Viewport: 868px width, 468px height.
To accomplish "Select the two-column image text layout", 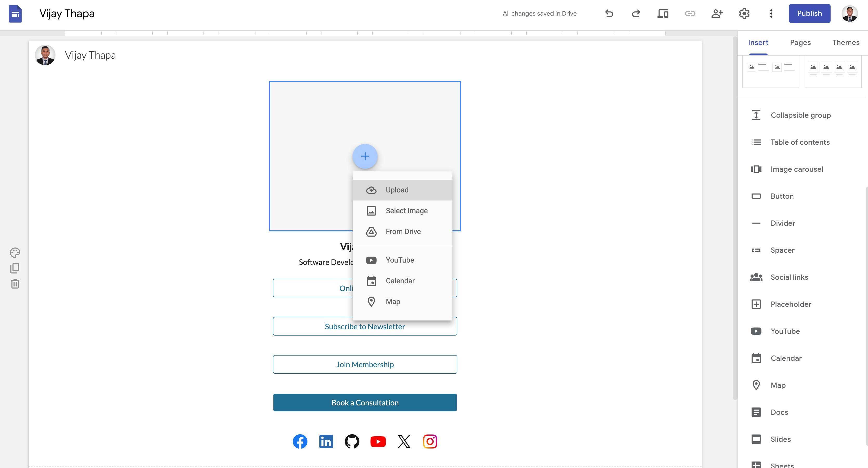I will click(x=771, y=72).
